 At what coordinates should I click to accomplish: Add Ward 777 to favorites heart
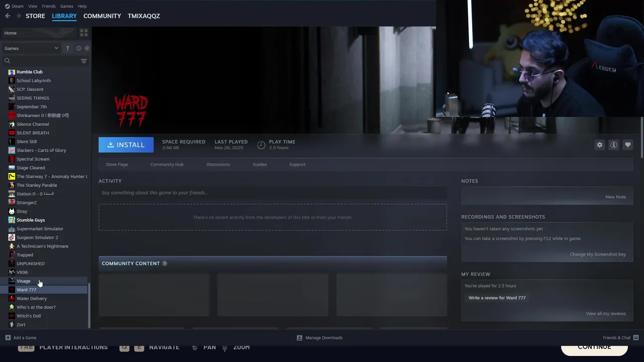click(x=628, y=145)
